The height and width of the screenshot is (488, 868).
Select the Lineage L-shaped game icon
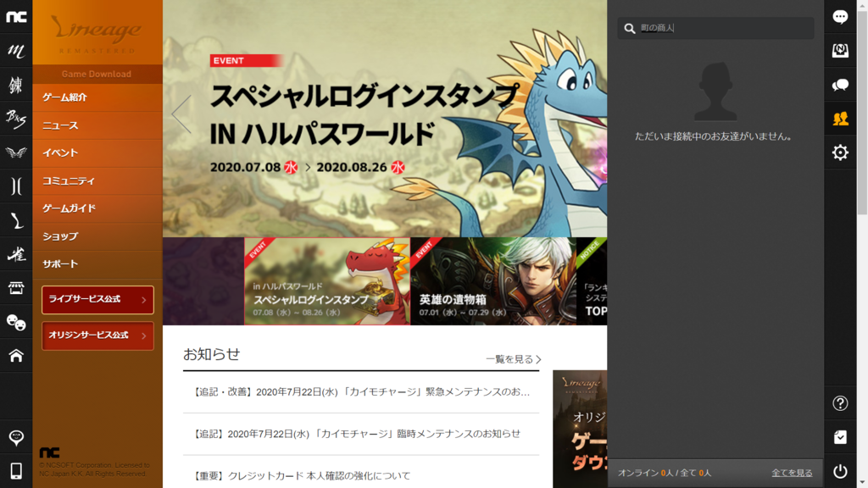(x=16, y=220)
